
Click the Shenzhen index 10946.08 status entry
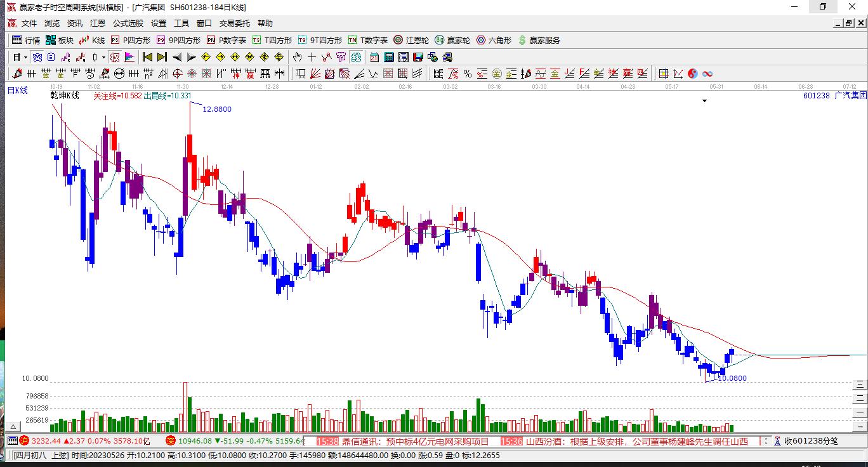tap(235, 441)
